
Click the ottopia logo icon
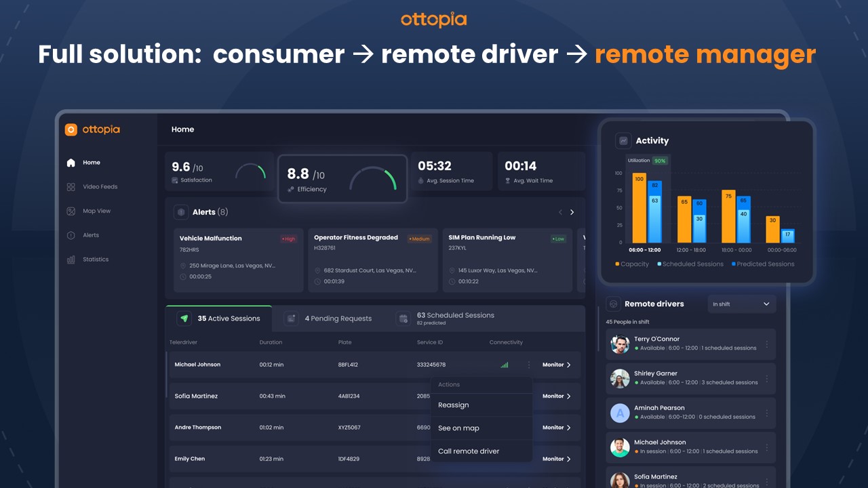pos(71,129)
